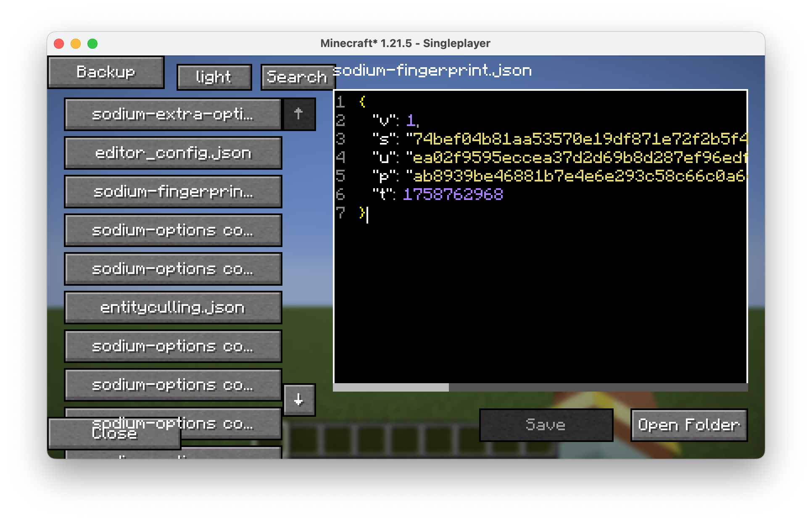Click the "s" hash value on line 3

(x=576, y=139)
